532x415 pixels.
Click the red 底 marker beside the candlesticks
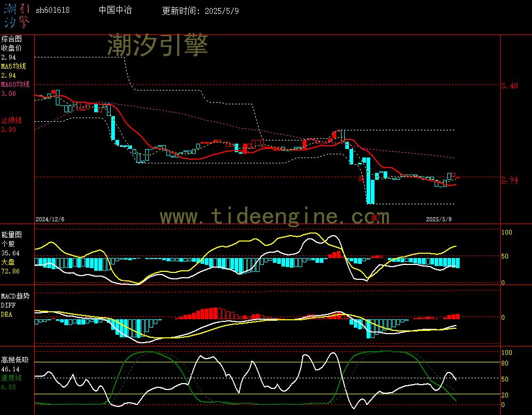(361, 178)
